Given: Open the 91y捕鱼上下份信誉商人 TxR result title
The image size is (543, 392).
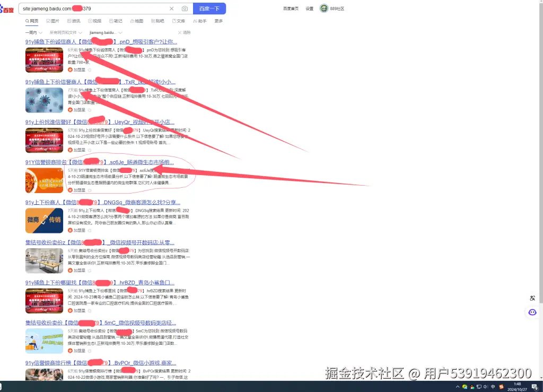Looking at the screenshot, I should point(100,82).
